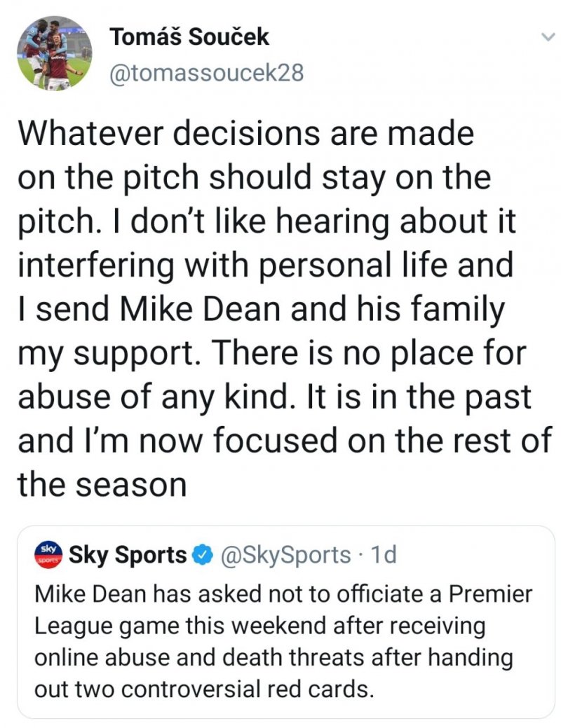This screenshot has height=728, width=561.
Task: Click the 1d timestamp on quoted tweet
Action: (x=382, y=555)
